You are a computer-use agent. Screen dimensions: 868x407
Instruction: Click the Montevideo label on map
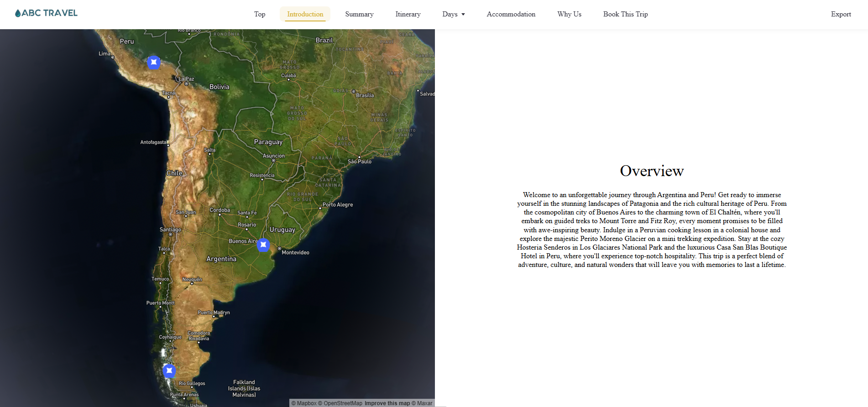tap(295, 252)
